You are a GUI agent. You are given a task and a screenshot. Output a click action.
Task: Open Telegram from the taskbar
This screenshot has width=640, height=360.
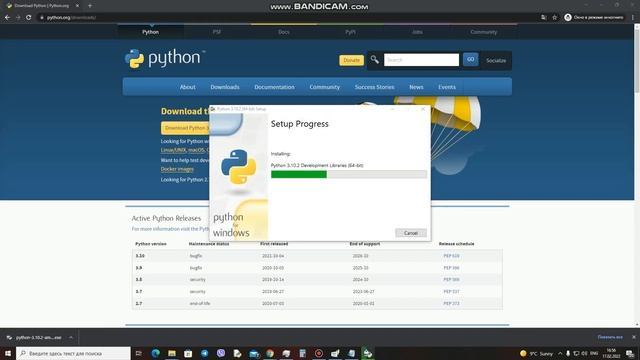click(204, 353)
